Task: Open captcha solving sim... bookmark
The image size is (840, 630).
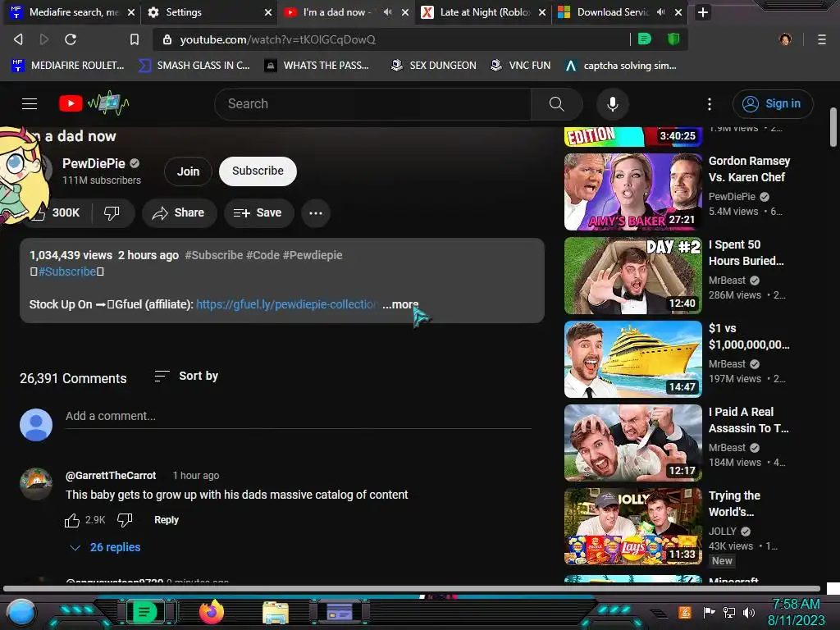Action: tap(622, 66)
